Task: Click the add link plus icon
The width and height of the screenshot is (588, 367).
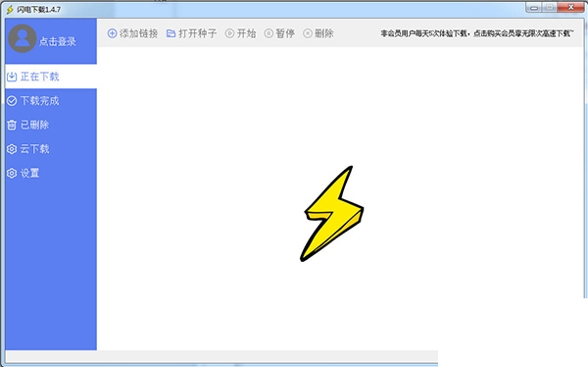Action: coord(112,33)
